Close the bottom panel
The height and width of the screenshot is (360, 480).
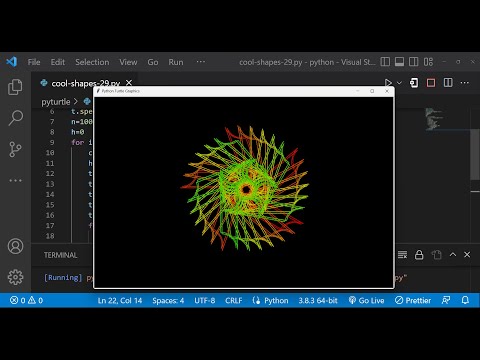pyautogui.click(x=467, y=254)
